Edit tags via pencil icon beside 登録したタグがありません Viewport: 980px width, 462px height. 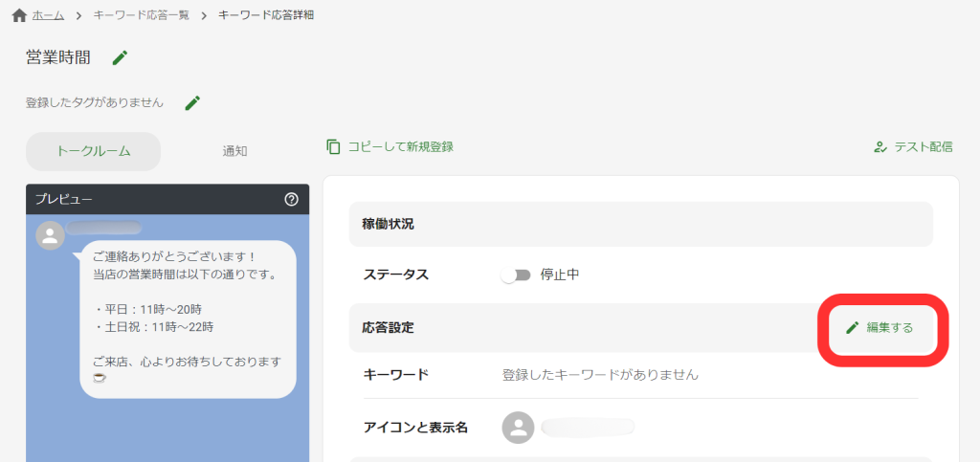(x=192, y=103)
